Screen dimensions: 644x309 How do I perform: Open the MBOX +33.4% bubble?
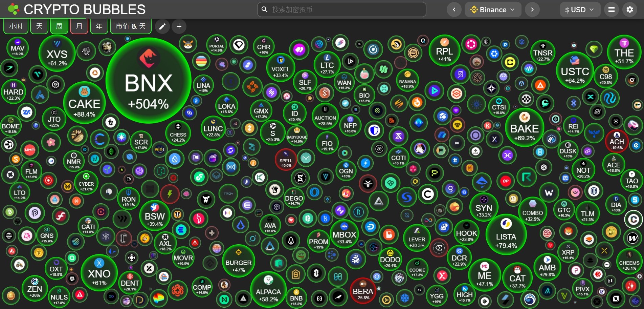click(345, 234)
